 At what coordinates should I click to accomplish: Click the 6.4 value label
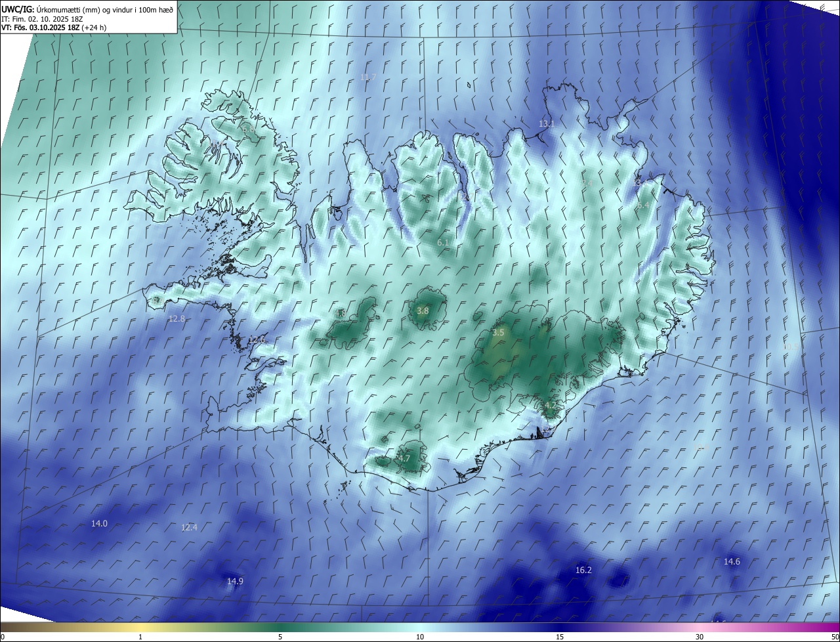pyautogui.click(x=644, y=205)
